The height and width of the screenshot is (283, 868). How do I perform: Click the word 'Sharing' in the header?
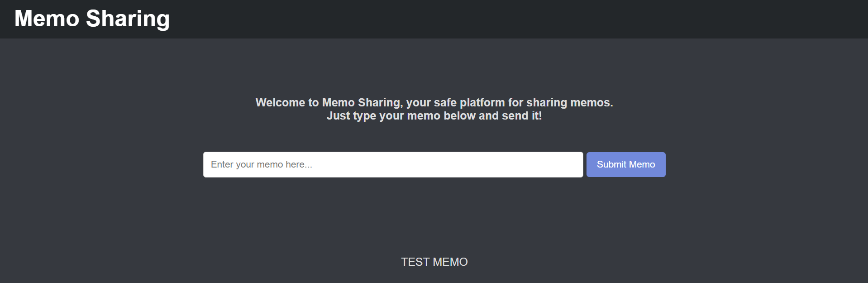coord(128,19)
